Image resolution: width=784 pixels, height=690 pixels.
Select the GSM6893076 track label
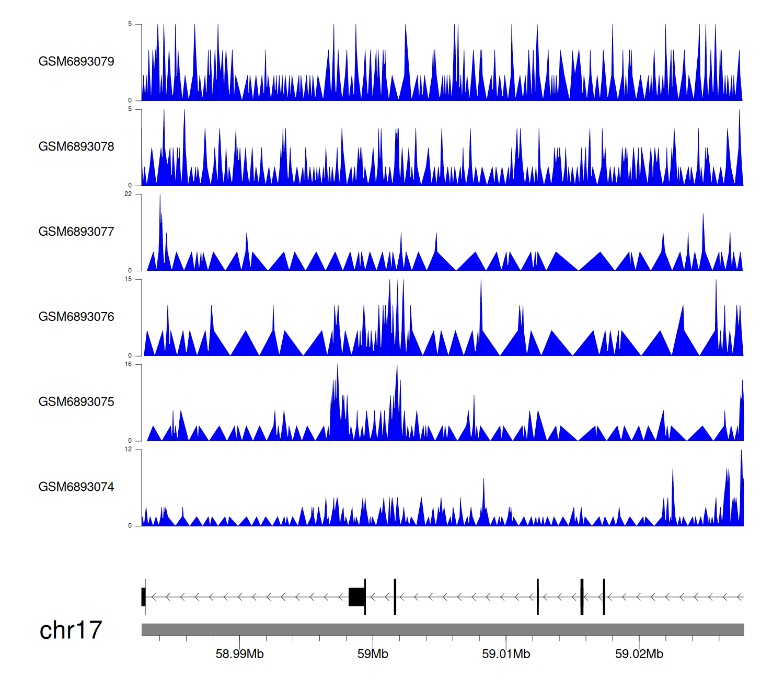click(x=76, y=317)
